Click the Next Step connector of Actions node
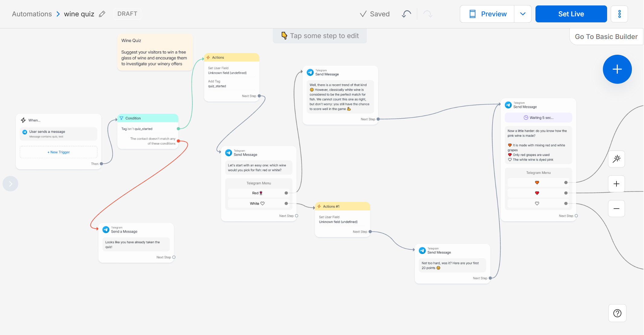The height and width of the screenshot is (335, 644). coord(259,96)
